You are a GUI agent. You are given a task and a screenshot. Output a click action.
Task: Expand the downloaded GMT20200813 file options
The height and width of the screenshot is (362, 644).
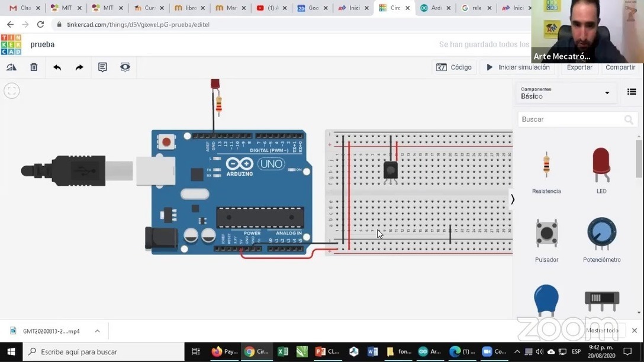[97, 331]
